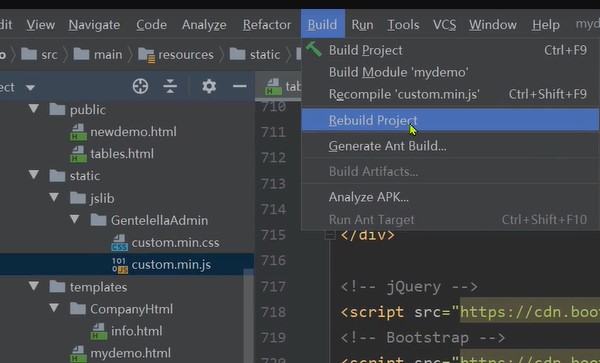Screen dimensions: 600x363
Task: Click the locate/scroll-from-source crosshair icon
Action: pyautogui.click(x=140, y=86)
